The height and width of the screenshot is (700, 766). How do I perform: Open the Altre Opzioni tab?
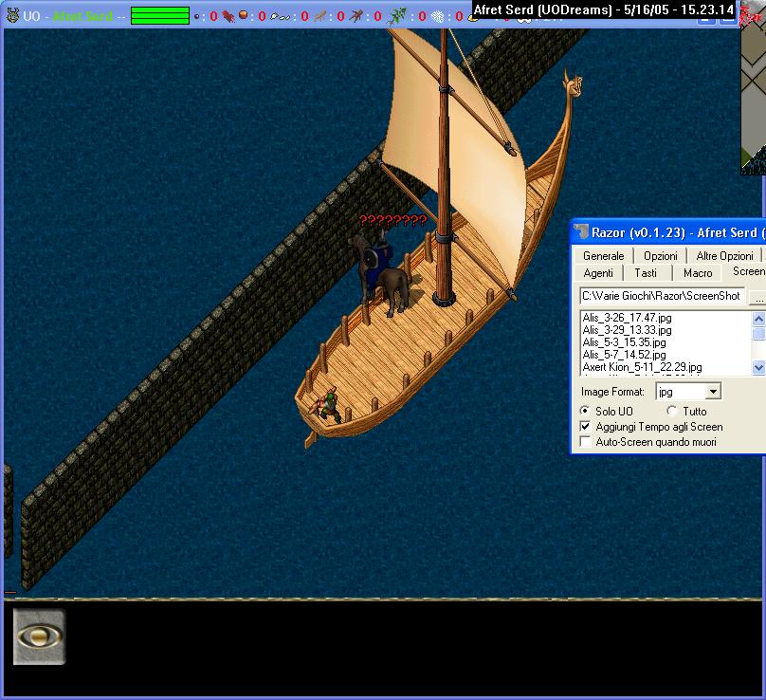click(x=724, y=256)
